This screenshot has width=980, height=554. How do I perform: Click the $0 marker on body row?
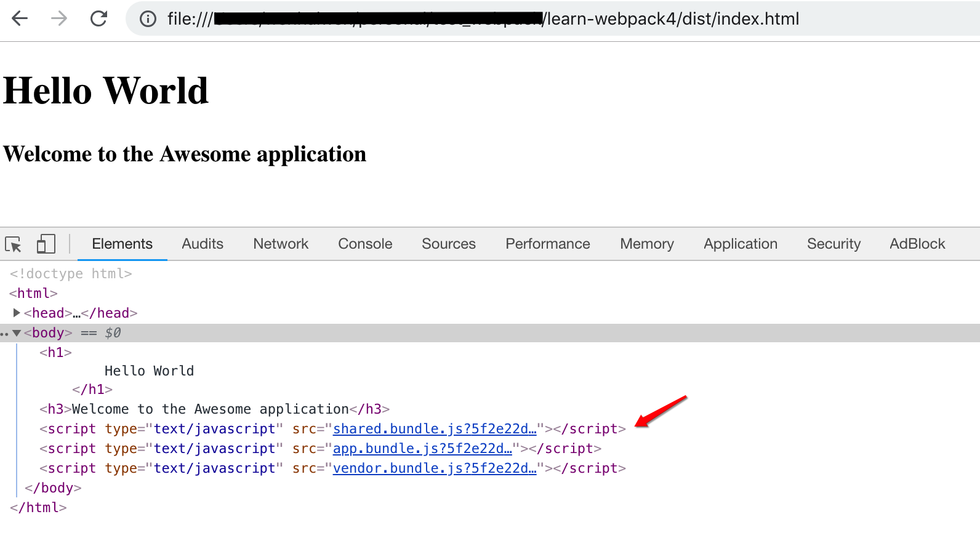pyautogui.click(x=113, y=333)
